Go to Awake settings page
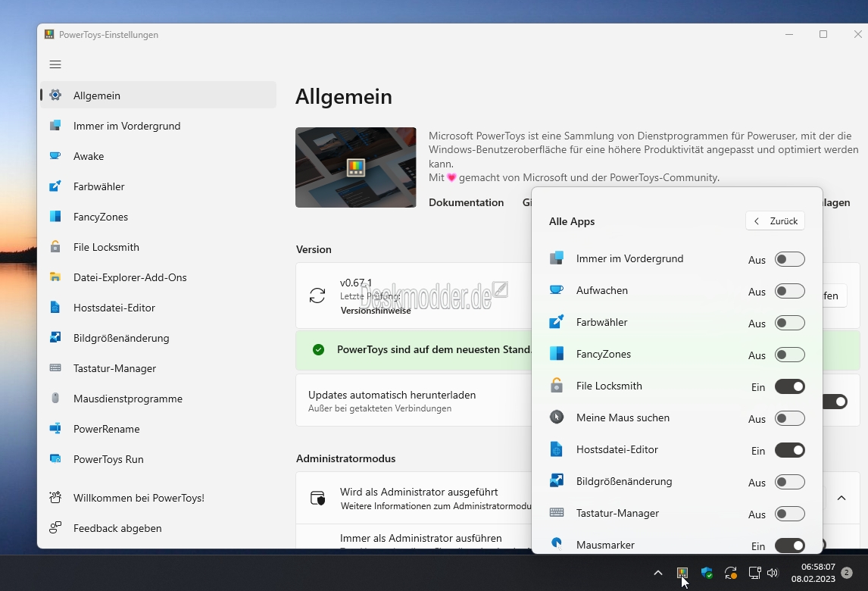Image resolution: width=868 pixels, height=591 pixels. click(158, 156)
